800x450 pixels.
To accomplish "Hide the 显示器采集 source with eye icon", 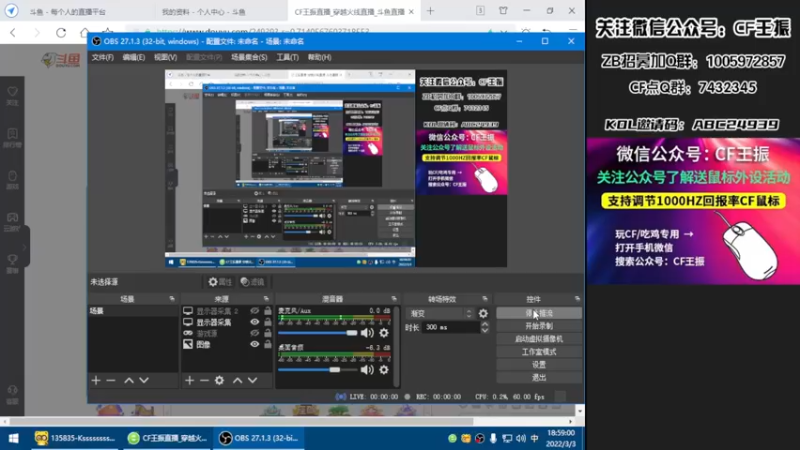I will (x=255, y=322).
